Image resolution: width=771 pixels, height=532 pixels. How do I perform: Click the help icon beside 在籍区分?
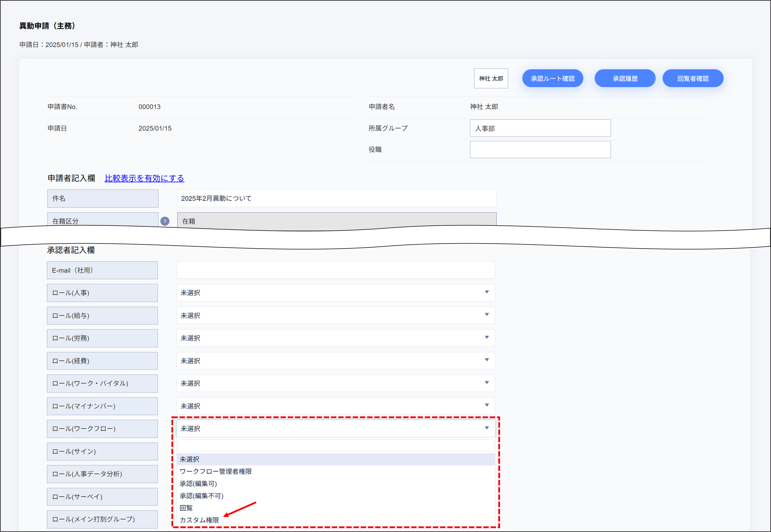[x=165, y=221]
